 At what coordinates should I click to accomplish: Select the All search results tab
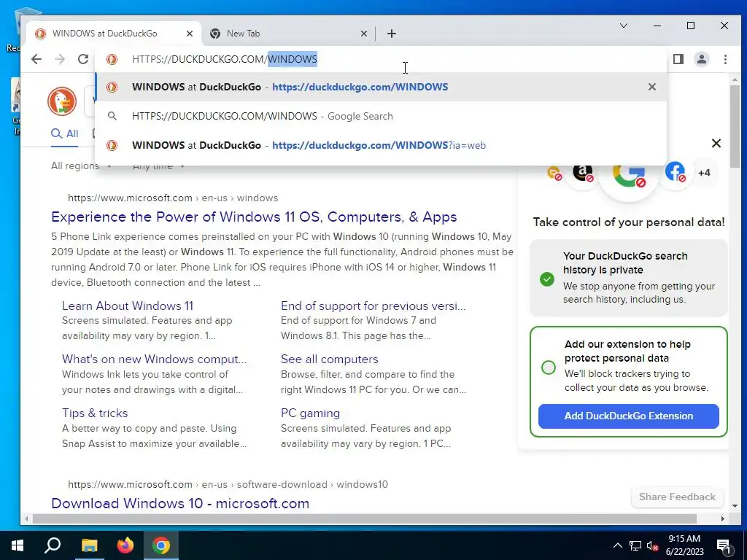(64, 134)
